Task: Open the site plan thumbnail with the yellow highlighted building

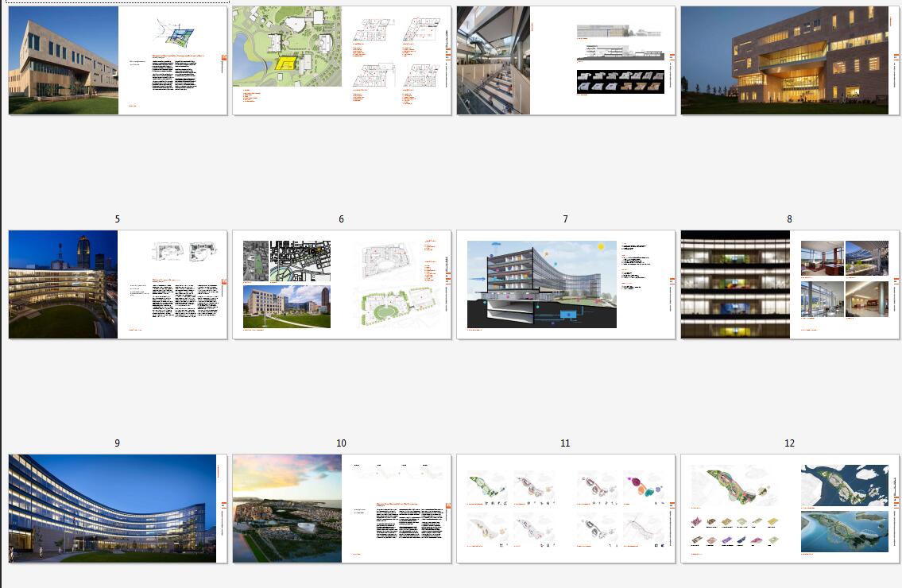Action: pyautogui.click(x=342, y=60)
